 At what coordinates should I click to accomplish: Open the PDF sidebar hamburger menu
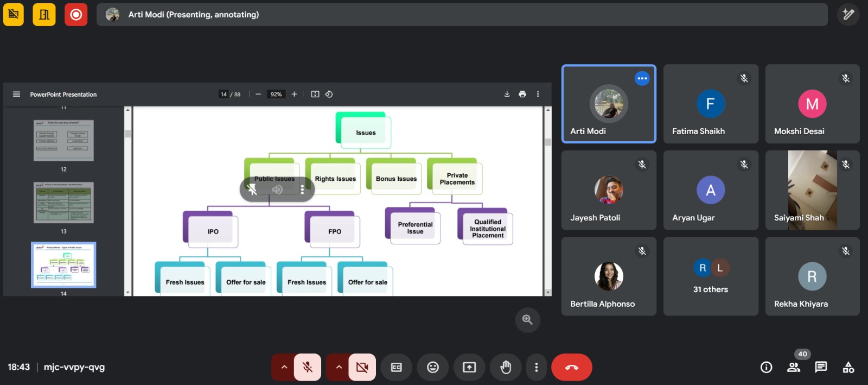(x=16, y=94)
